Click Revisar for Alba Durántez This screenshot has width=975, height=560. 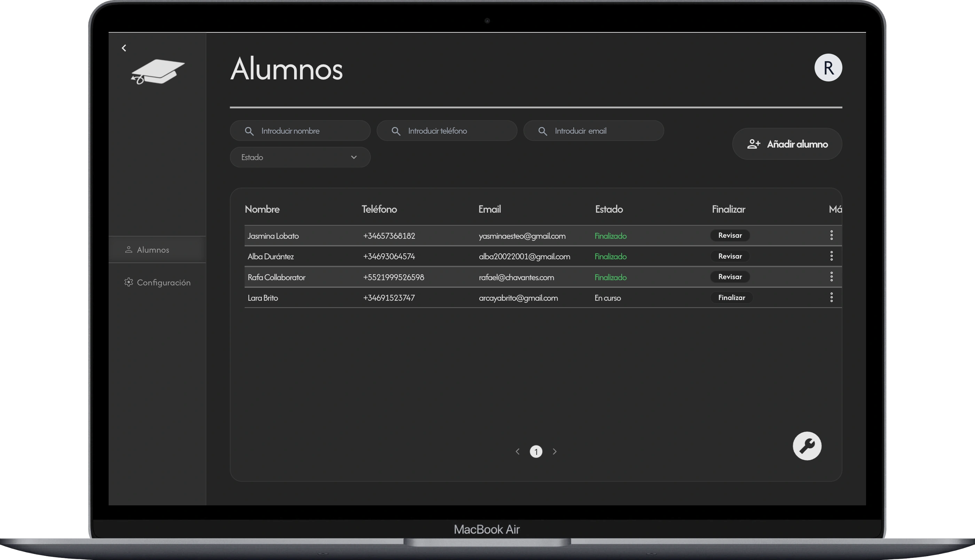coord(730,256)
